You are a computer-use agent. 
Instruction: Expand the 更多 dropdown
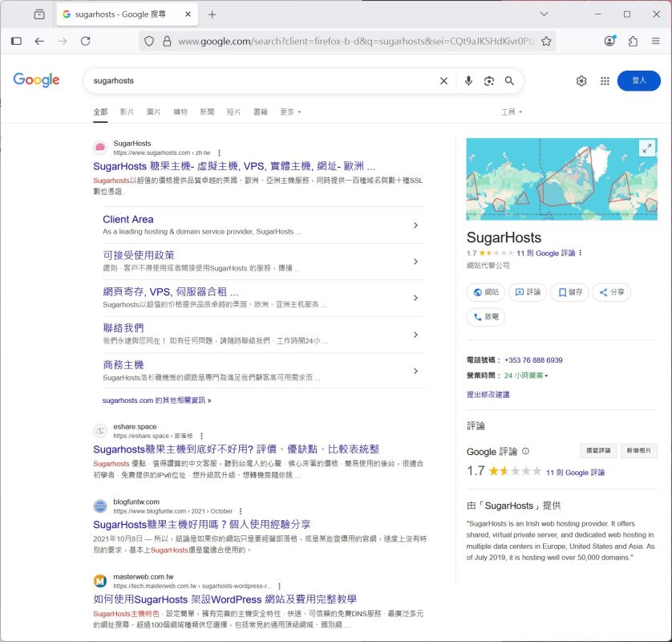pyautogui.click(x=290, y=112)
